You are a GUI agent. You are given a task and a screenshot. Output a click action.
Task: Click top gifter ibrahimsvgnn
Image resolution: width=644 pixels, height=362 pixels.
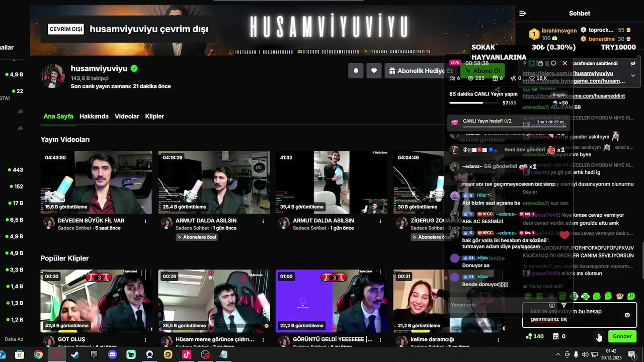coord(559,30)
